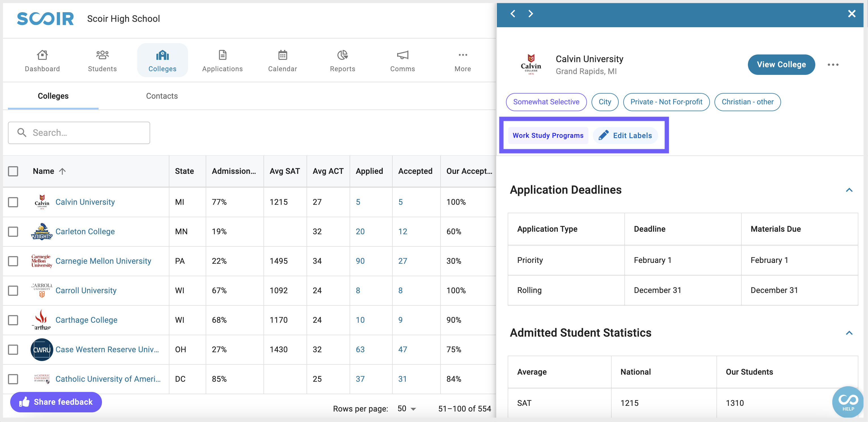Click the City tag chip
The width and height of the screenshot is (868, 422).
tap(605, 102)
